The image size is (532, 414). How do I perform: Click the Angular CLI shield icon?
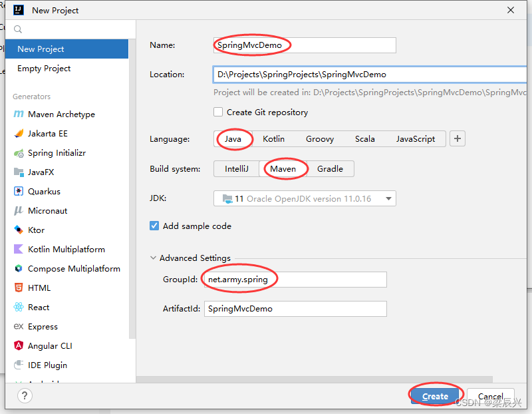(19, 345)
